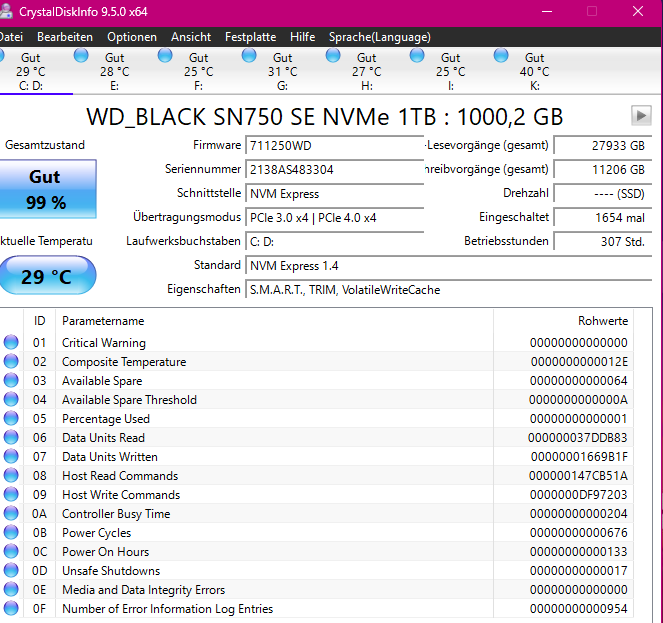Viewport: 663px width, 623px height.
Task: Click status orb of Composite Temperature row
Action: tap(11, 361)
